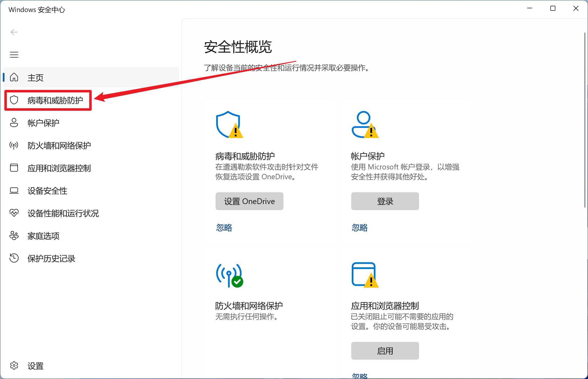
Task: Click the 帐户保护 tile heading
Action: click(x=368, y=156)
